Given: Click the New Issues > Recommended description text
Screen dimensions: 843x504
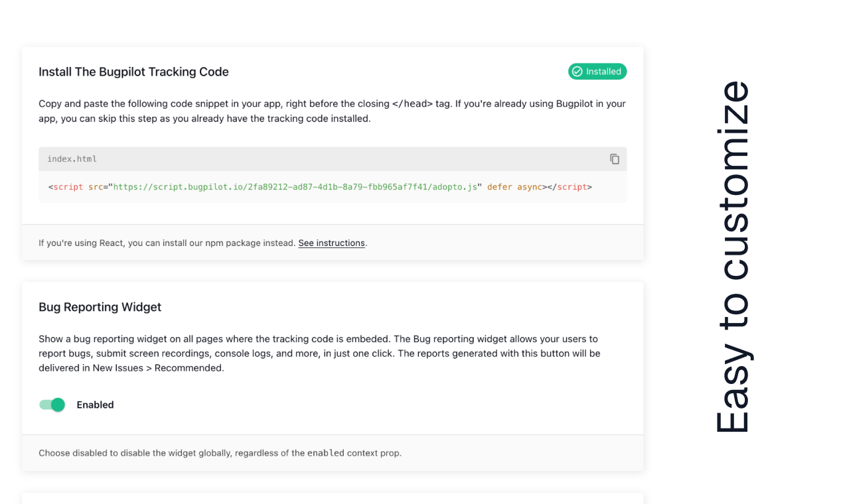Looking at the screenshot, I should pyautogui.click(x=158, y=368).
